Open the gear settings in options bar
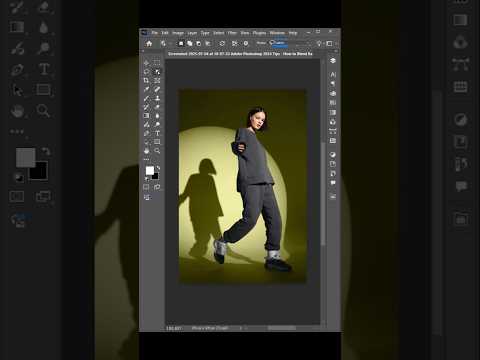The width and height of the screenshot is (480, 360). point(246,43)
